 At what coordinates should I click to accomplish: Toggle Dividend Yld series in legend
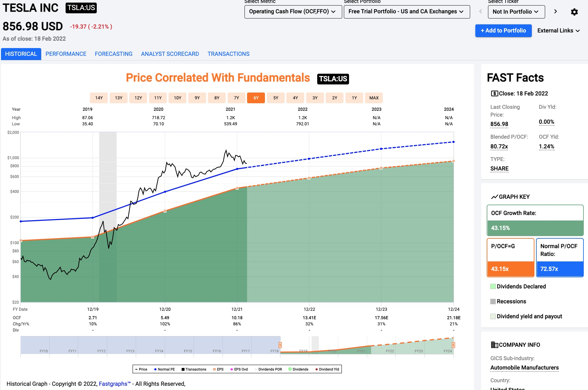pyautogui.click(x=327, y=369)
